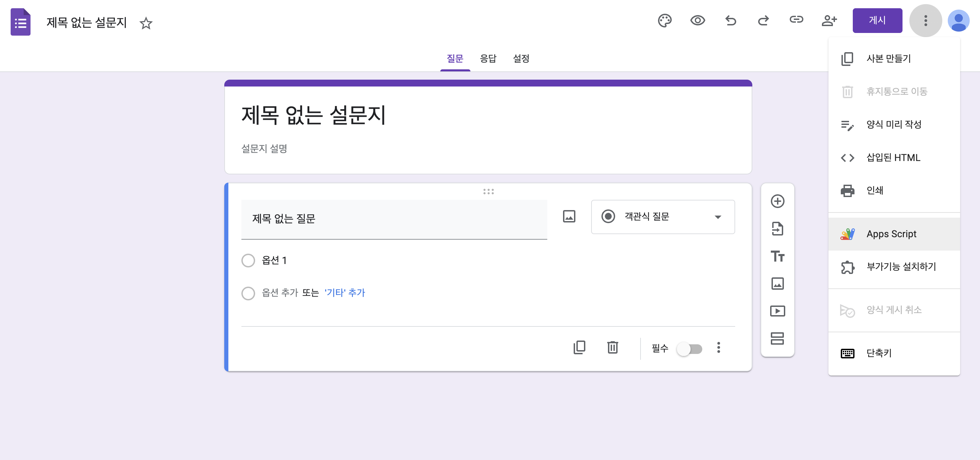Collapse the top-right more options menu

pyautogui.click(x=925, y=21)
